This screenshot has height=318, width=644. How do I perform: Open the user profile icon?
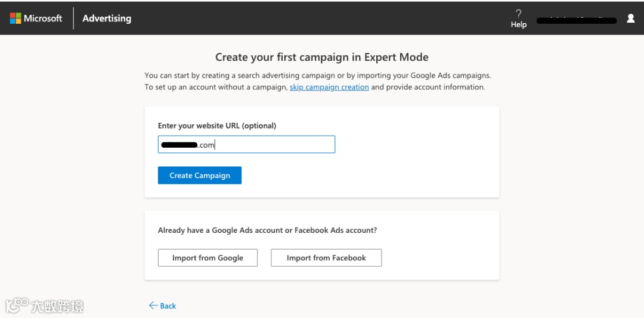tap(630, 18)
